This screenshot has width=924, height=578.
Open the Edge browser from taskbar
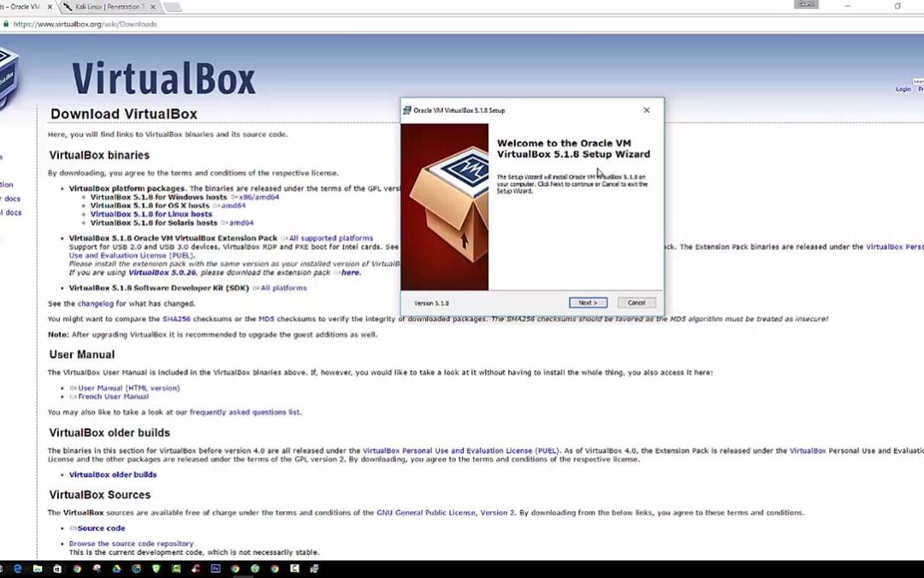point(18,568)
